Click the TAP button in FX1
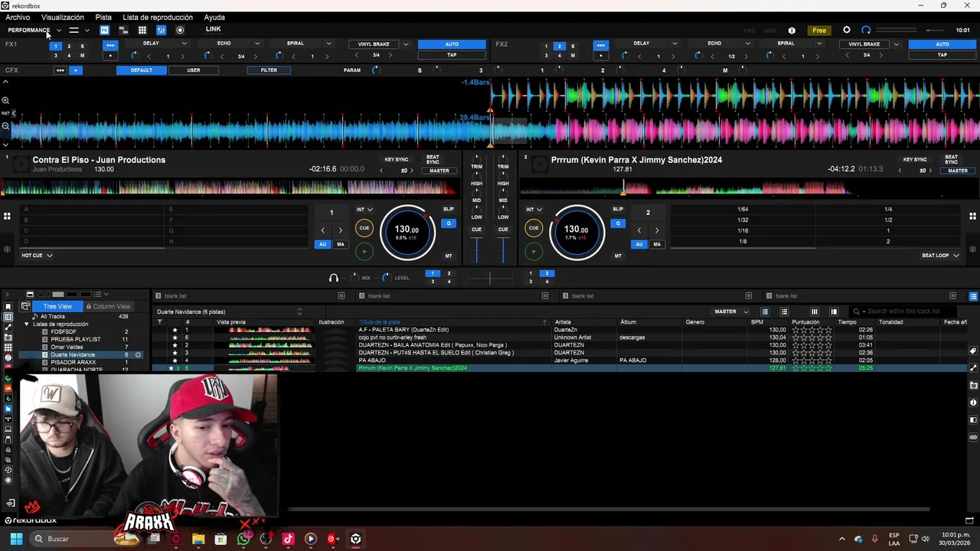 click(x=452, y=55)
